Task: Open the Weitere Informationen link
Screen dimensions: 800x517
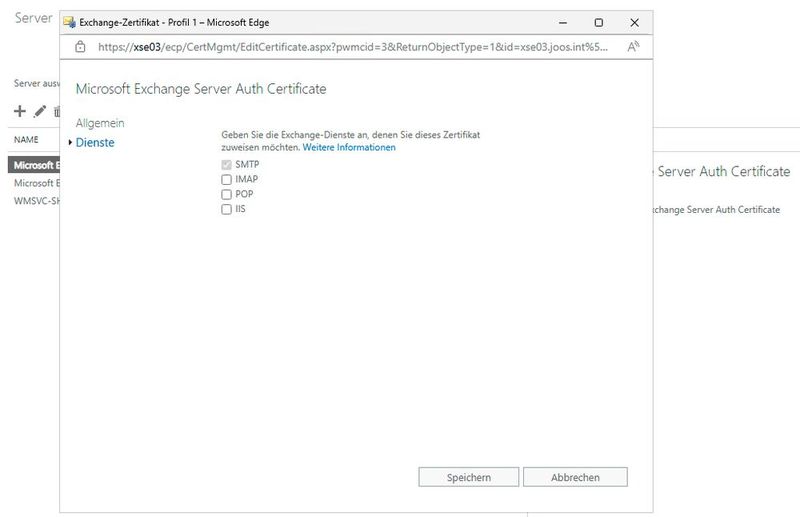Action: [x=349, y=147]
